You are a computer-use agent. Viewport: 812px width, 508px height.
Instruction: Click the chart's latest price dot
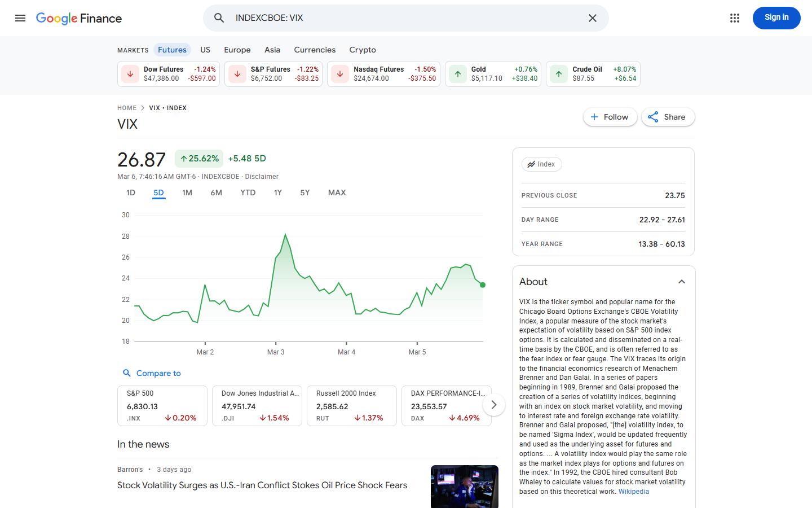click(x=483, y=285)
